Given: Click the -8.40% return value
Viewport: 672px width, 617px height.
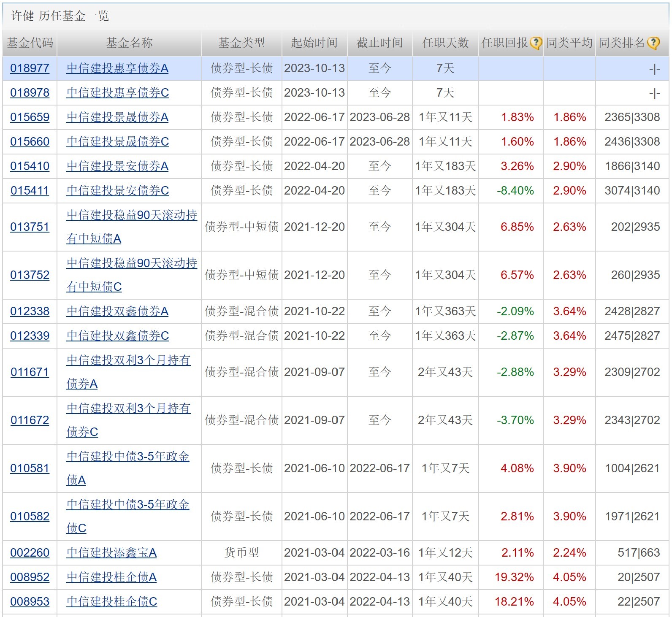Looking at the screenshot, I should 515,191.
